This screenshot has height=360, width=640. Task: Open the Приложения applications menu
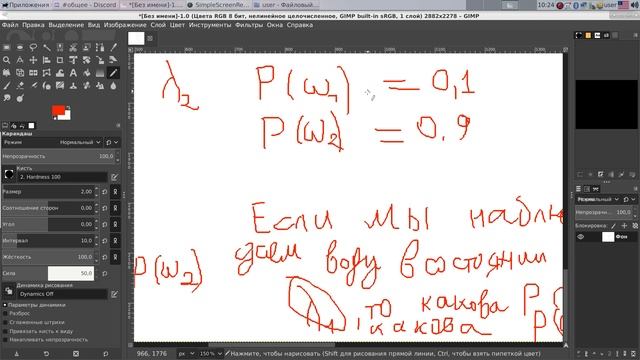(25, 5)
